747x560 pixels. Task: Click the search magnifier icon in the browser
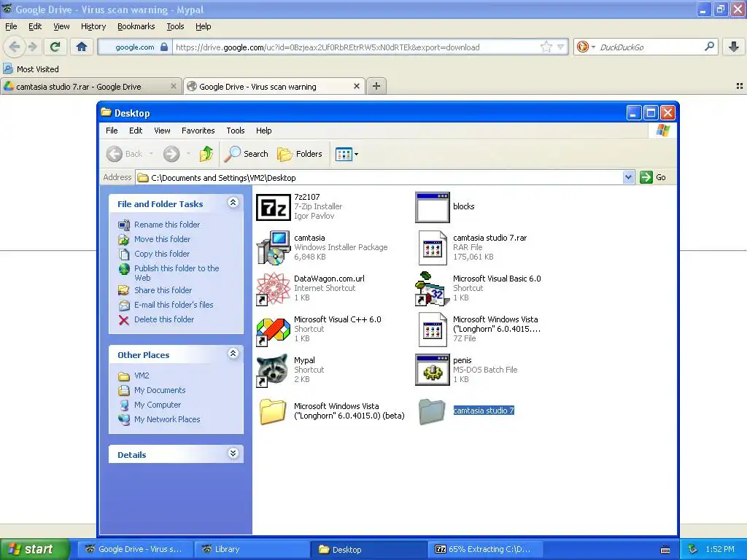point(709,47)
